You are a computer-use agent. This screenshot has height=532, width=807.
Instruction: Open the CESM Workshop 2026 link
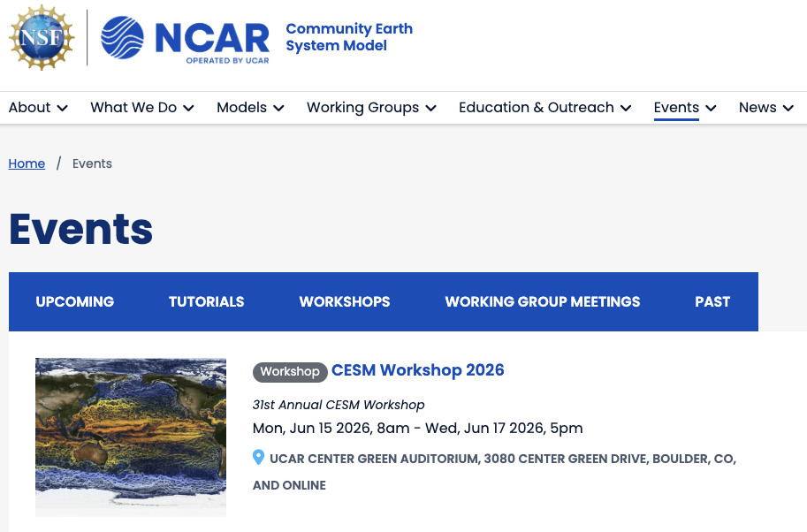tap(418, 370)
